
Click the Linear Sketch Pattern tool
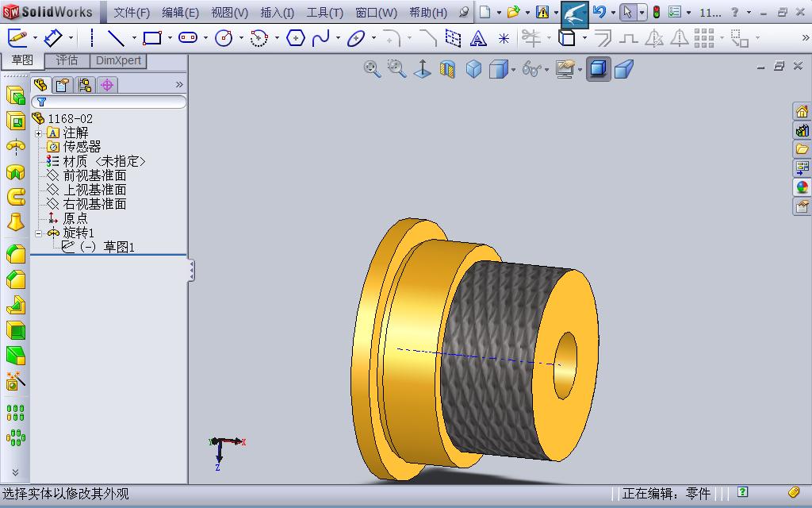704,38
